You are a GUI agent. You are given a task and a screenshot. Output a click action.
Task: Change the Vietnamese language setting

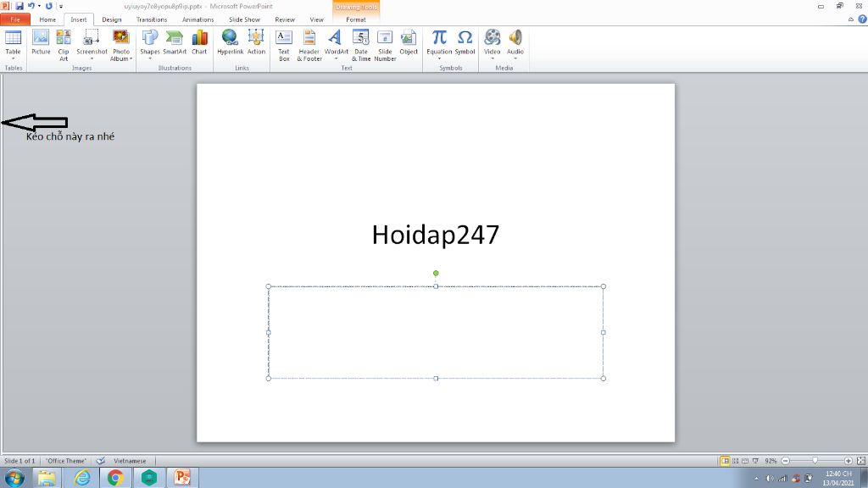(x=130, y=460)
